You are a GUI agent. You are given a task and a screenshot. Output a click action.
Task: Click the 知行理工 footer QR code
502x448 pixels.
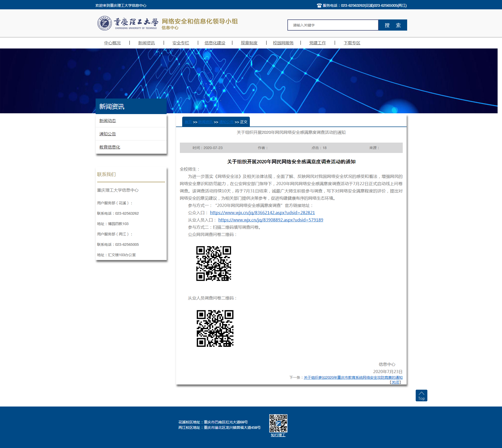[x=278, y=423]
